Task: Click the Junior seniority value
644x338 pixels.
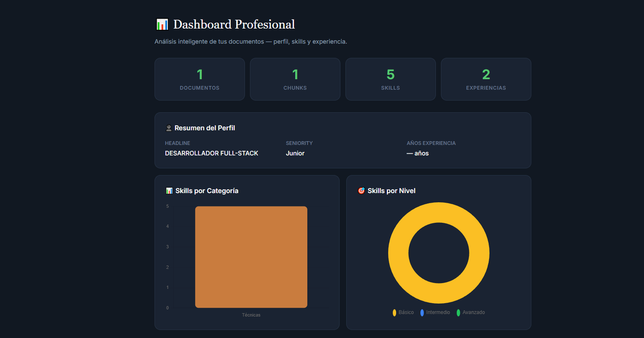Action: [295, 153]
